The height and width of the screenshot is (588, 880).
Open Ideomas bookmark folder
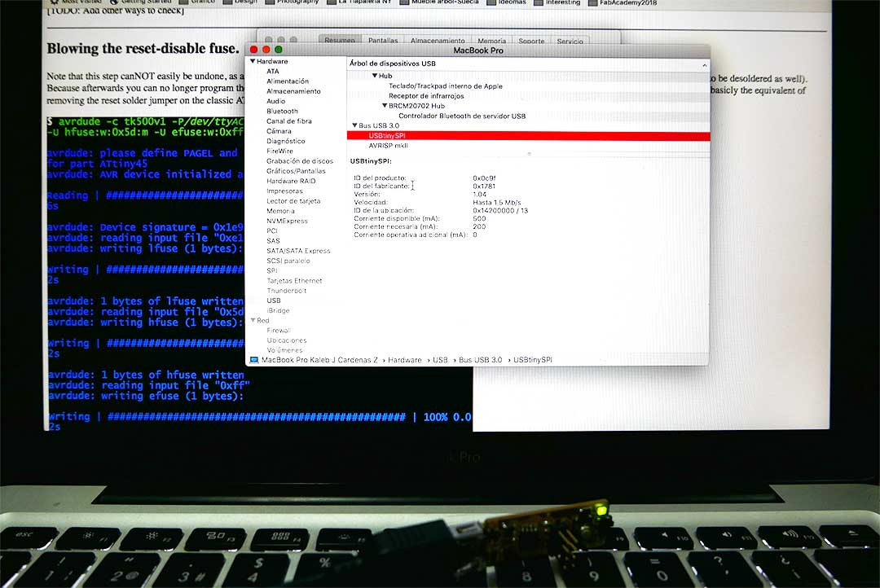pyautogui.click(x=507, y=2)
